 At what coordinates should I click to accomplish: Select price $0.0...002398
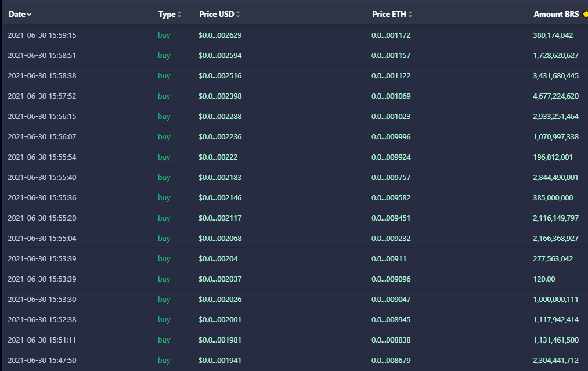tap(220, 96)
